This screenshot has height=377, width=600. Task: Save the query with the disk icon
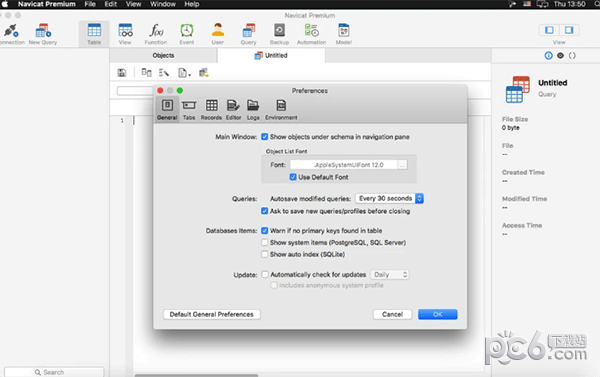tap(122, 73)
